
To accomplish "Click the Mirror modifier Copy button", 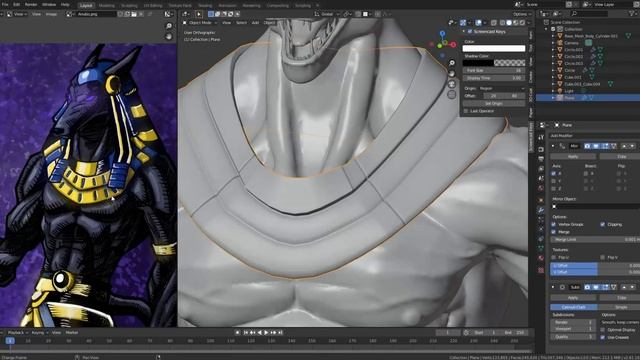I will click(621, 157).
